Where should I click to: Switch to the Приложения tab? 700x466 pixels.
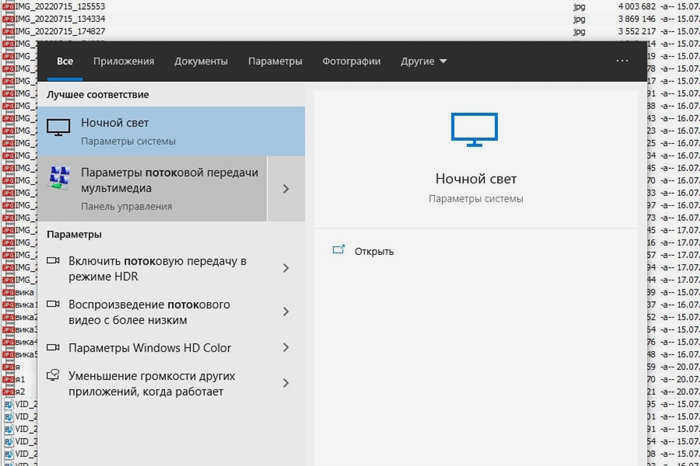(x=124, y=61)
